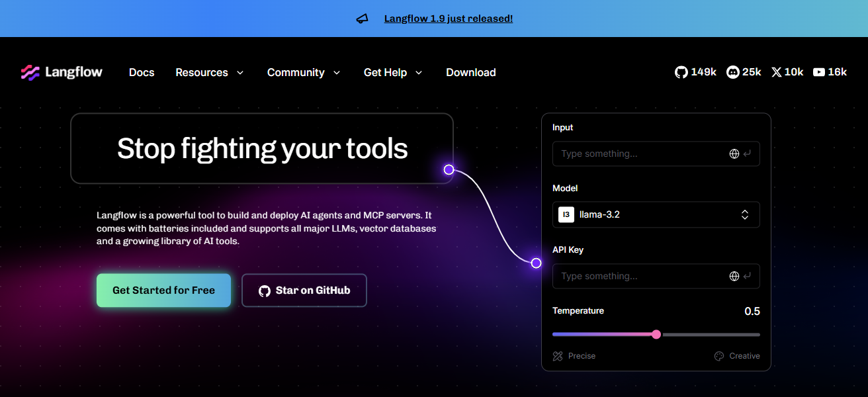The width and height of the screenshot is (868, 397).
Task: Focus the API Key text field
Action: [x=656, y=276]
